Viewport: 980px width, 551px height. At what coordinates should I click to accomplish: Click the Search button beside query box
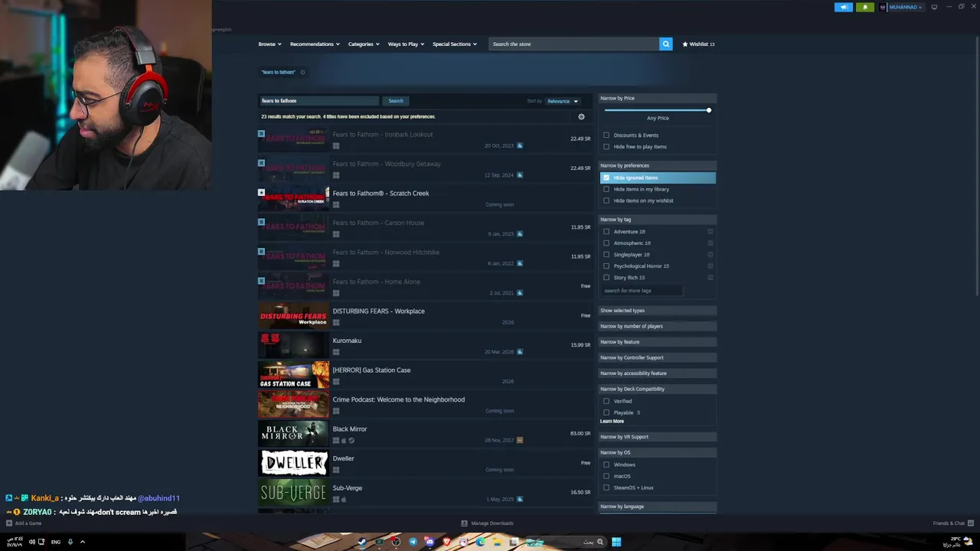[396, 101]
